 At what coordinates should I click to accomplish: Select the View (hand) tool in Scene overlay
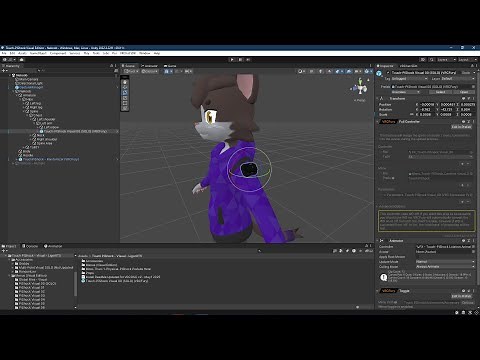[x=125, y=82]
